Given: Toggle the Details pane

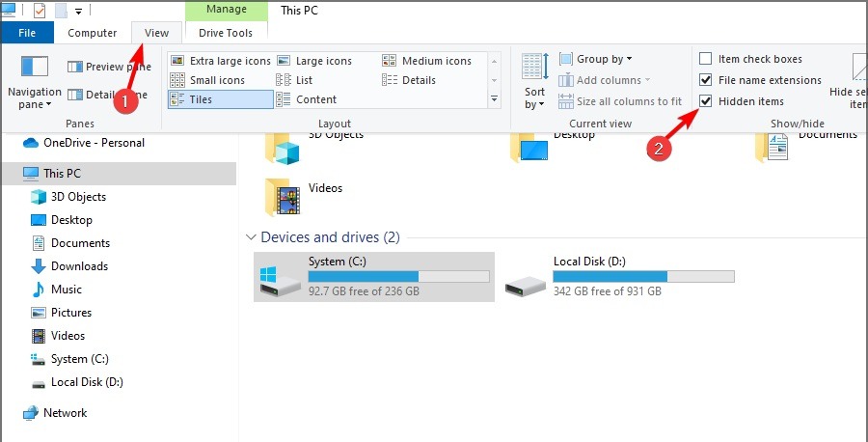Looking at the screenshot, I should point(107,95).
